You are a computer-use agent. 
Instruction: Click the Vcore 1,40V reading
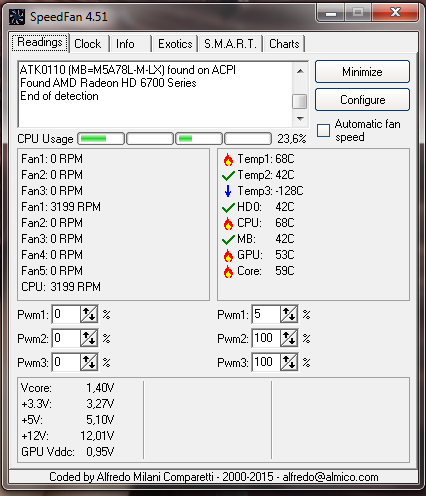(x=67, y=388)
